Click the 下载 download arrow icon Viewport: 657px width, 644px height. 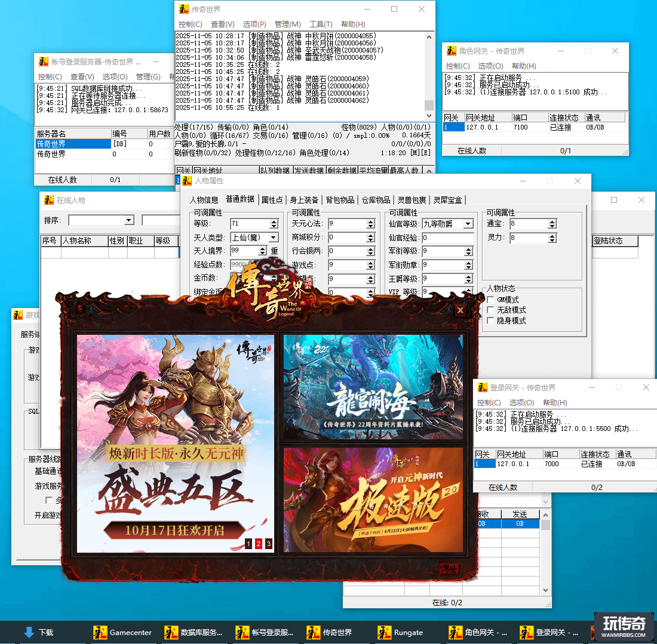(x=29, y=632)
